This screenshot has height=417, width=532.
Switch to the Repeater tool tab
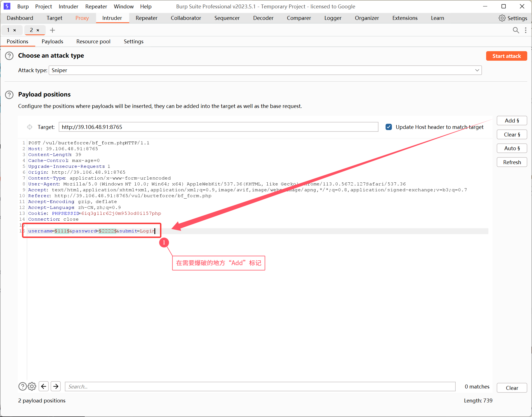pyautogui.click(x=147, y=18)
